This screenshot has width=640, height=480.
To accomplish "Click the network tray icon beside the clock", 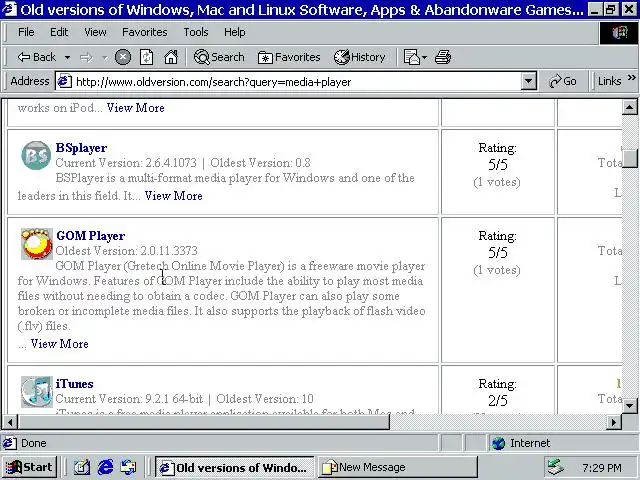I will point(556,467).
